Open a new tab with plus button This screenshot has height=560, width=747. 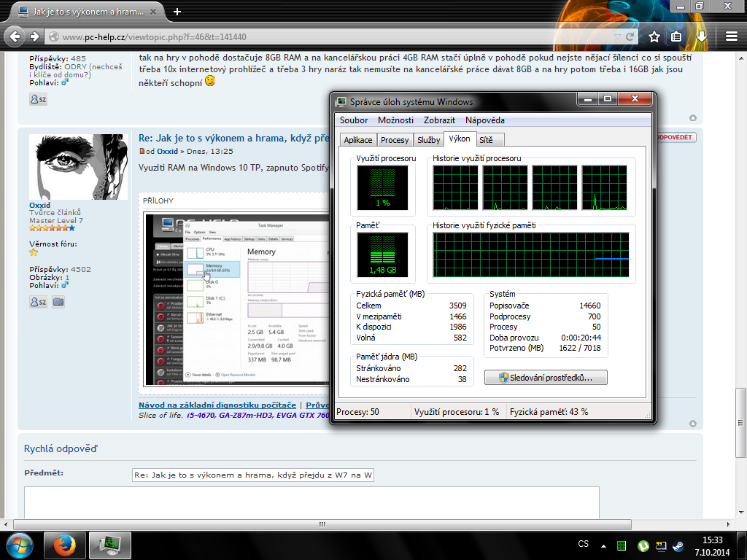tap(177, 12)
